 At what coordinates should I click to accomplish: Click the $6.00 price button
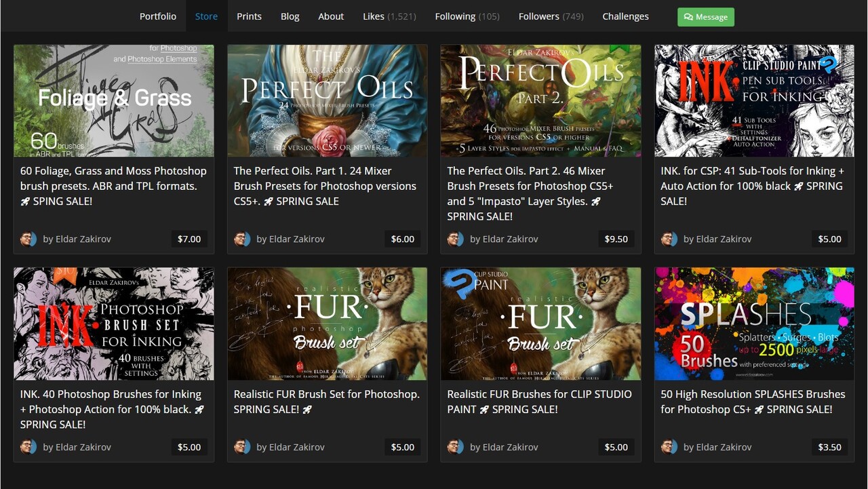coord(403,239)
